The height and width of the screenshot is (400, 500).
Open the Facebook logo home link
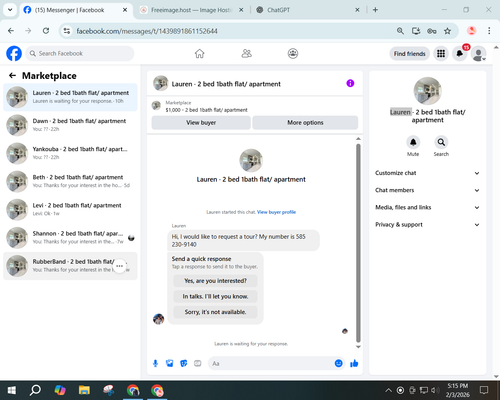tap(14, 54)
